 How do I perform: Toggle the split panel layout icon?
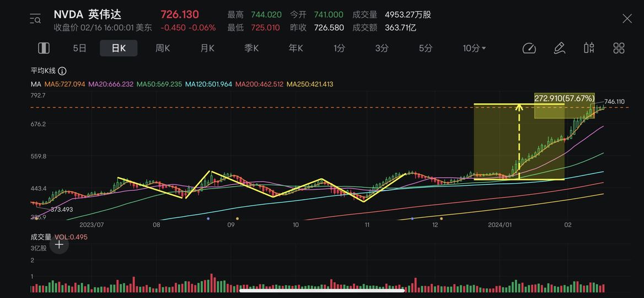tap(44, 48)
